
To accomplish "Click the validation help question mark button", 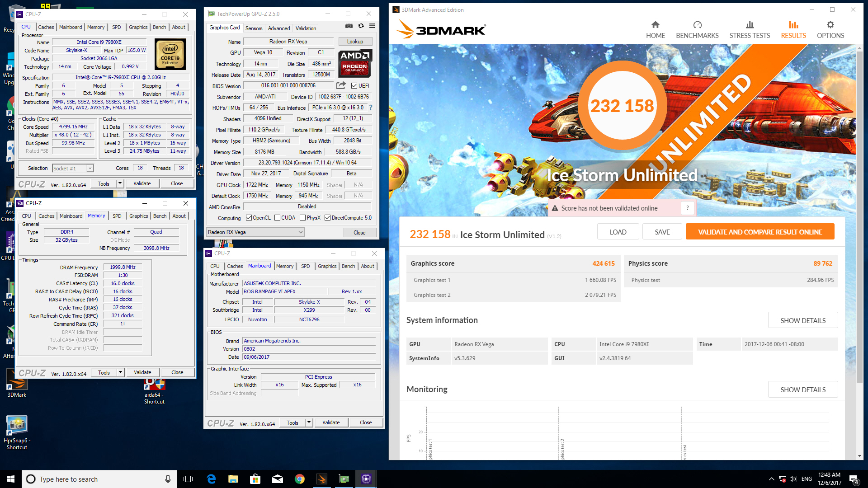I will [688, 208].
